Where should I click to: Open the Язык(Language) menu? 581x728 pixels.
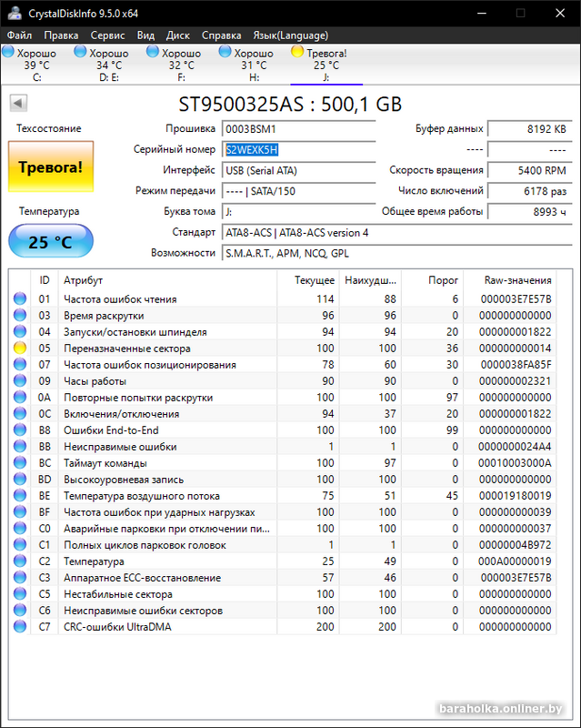point(290,35)
